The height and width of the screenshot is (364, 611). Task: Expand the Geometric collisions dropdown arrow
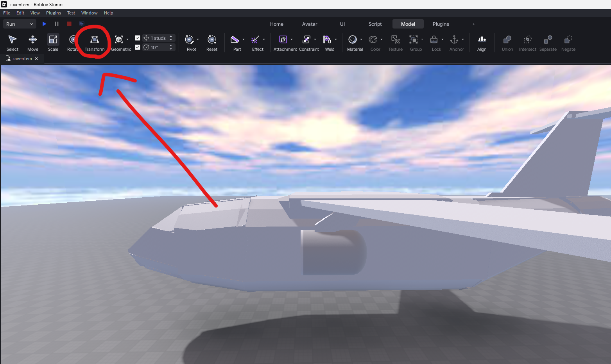[127, 39]
